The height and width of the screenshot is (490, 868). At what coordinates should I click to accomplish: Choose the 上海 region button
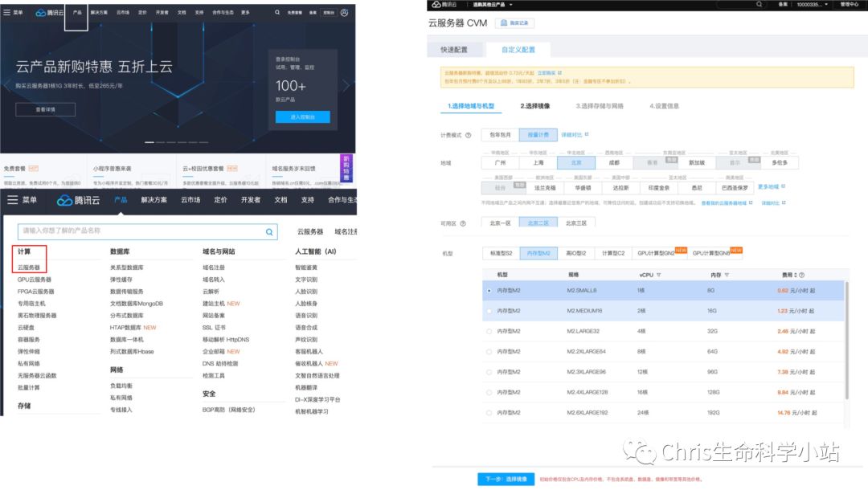coord(538,163)
